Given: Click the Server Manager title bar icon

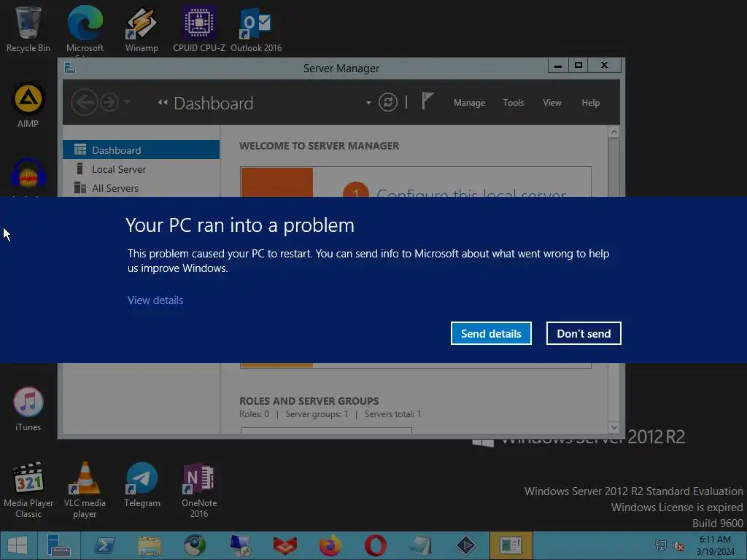Looking at the screenshot, I should pos(70,68).
